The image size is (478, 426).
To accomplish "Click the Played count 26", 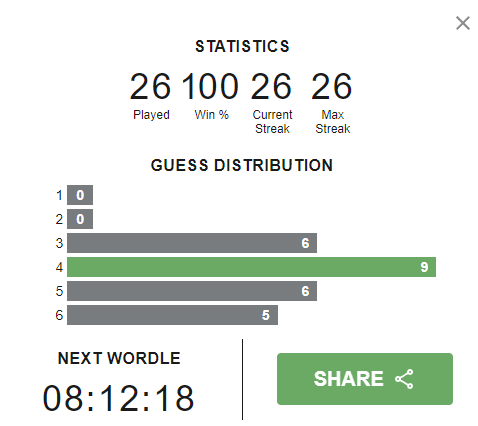I will pos(150,87).
